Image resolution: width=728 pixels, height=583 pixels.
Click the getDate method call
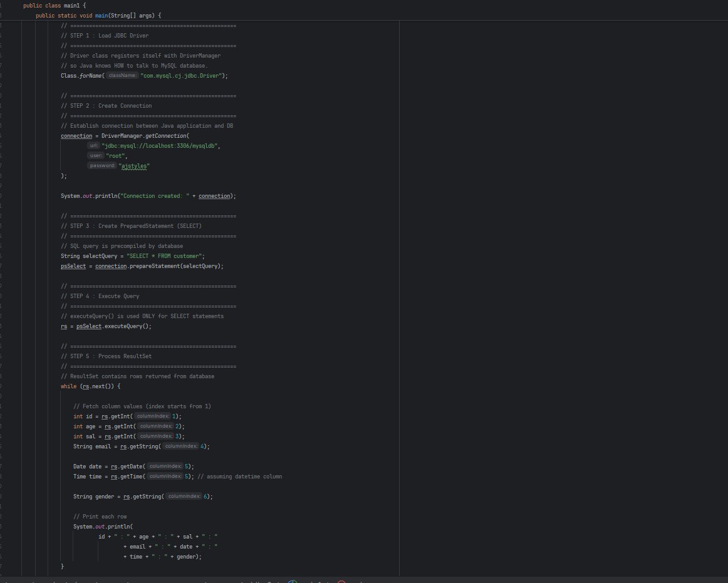pyautogui.click(x=131, y=467)
